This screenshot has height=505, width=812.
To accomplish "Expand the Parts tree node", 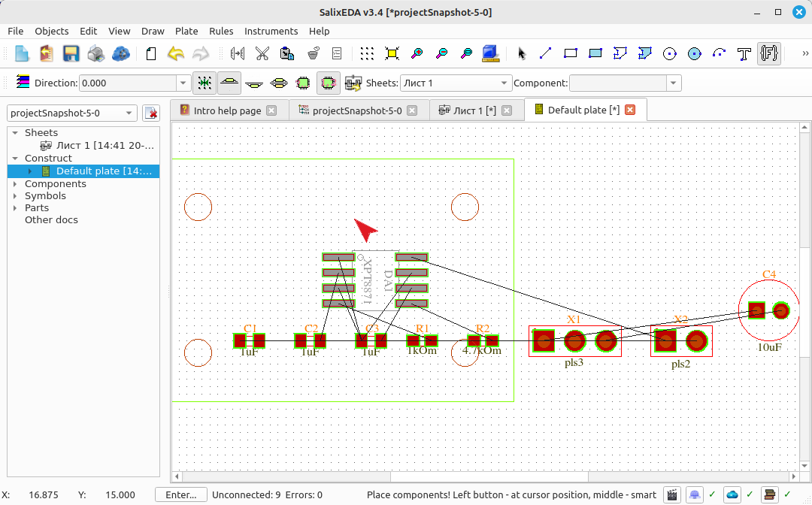I will coord(15,208).
